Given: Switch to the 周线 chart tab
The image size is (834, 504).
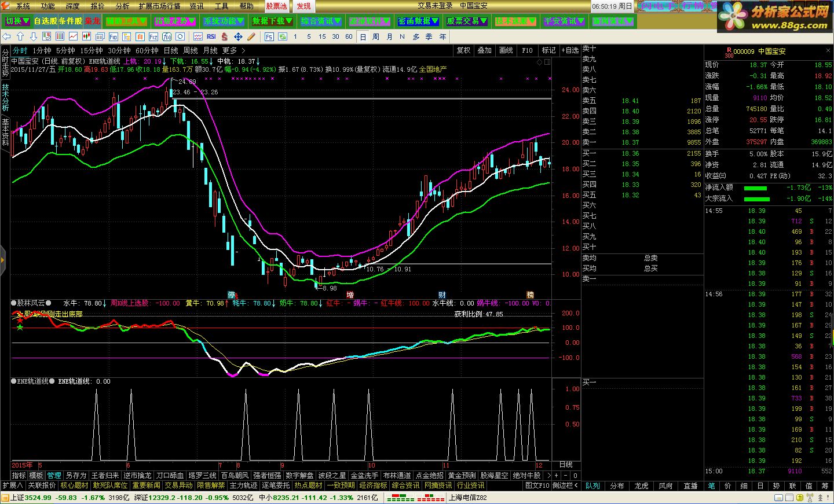Looking at the screenshot, I should [191, 50].
